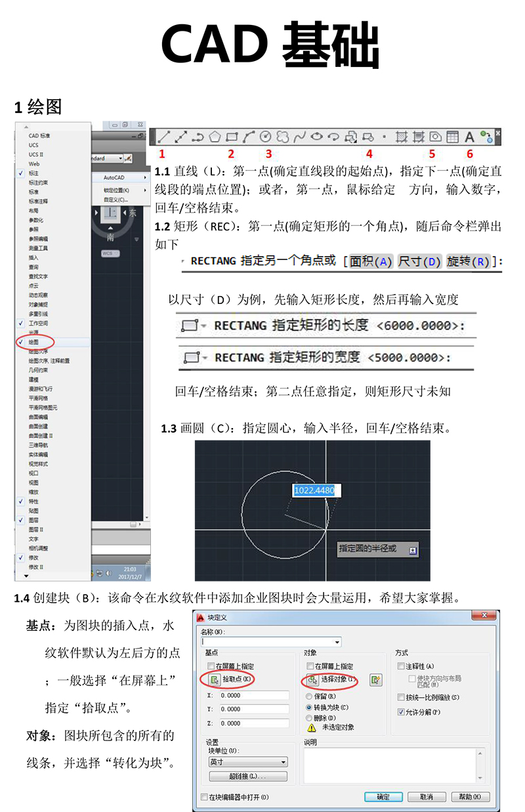Select the 删除(D) radio button
The image size is (525, 812).
pos(309,718)
